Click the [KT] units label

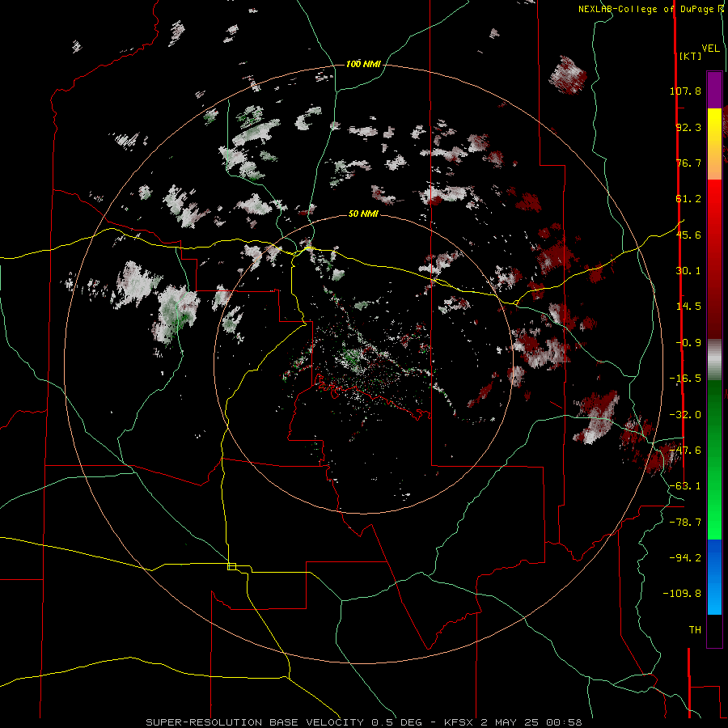coord(690,56)
